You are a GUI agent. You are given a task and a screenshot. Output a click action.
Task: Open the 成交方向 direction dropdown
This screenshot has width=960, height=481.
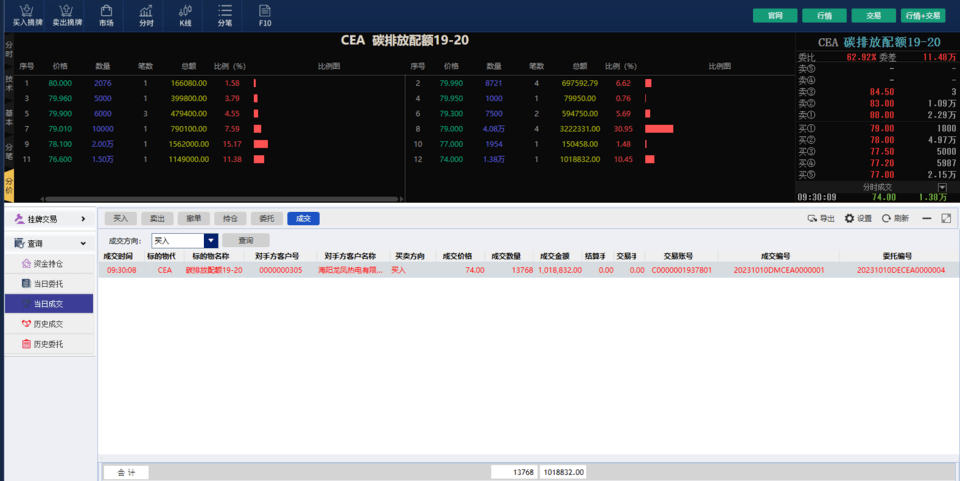(x=210, y=240)
